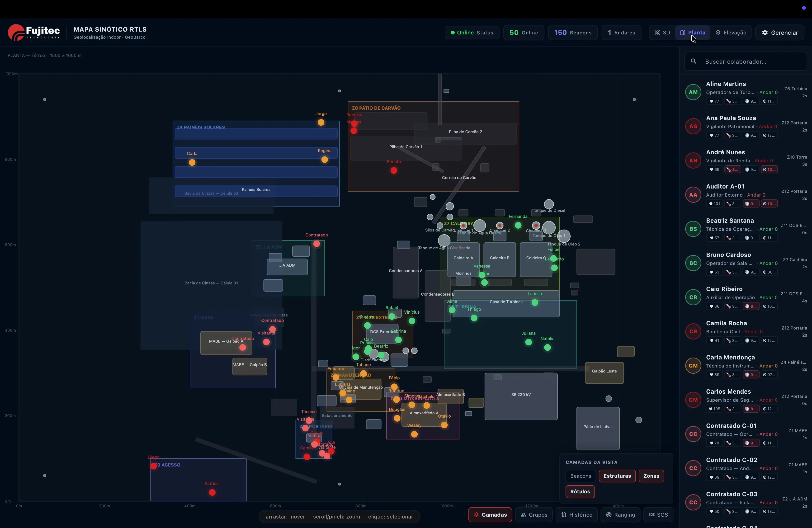Open the 150 Beacons counter
The width and height of the screenshot is (812, 528).
pyautogui.click(x=573, y=33)
